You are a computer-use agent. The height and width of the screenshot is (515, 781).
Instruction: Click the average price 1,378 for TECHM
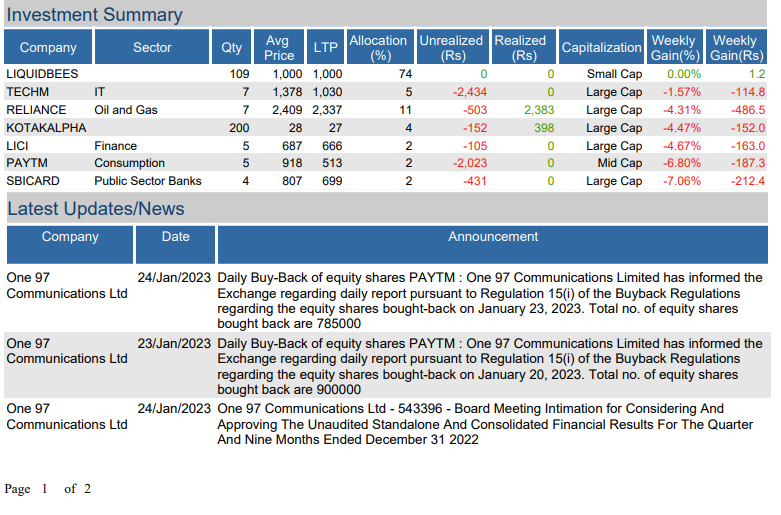(287, 92)
